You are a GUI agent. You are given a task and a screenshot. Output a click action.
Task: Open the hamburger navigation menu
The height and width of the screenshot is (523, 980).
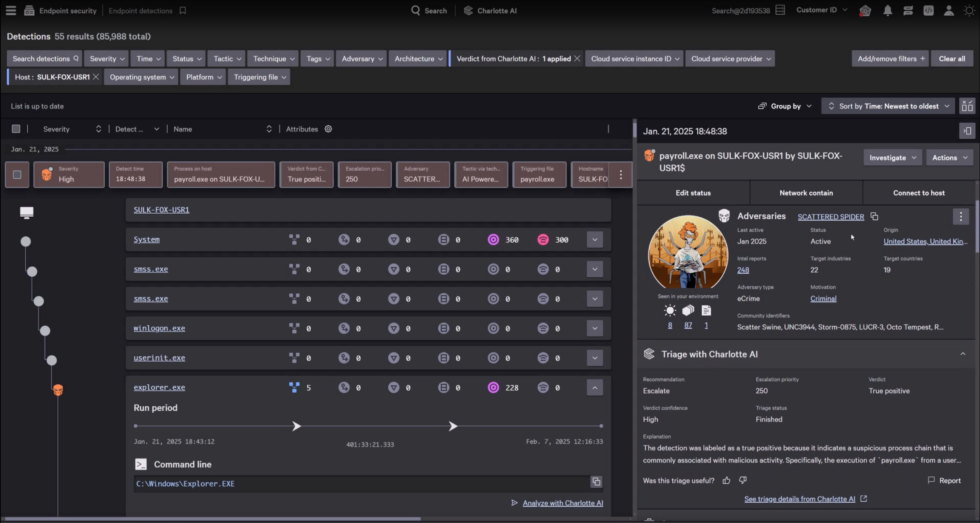(x=11, y=10)
